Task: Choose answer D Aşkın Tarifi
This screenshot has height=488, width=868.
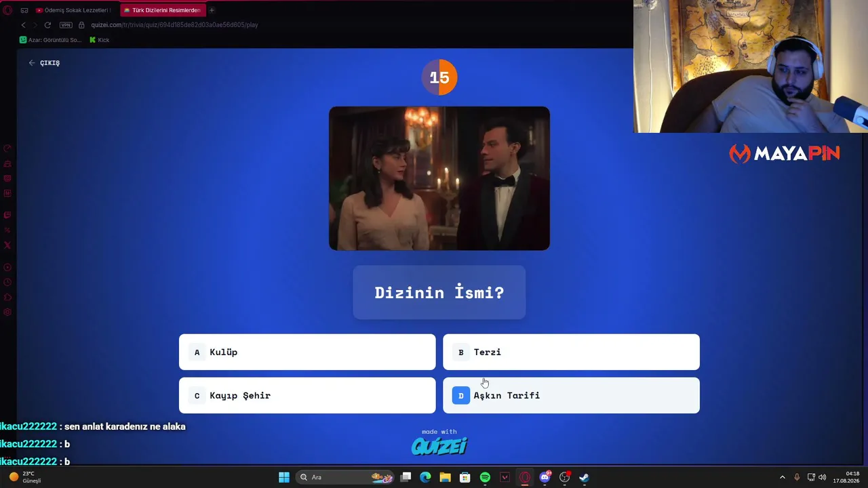Action: click(571, 395)
